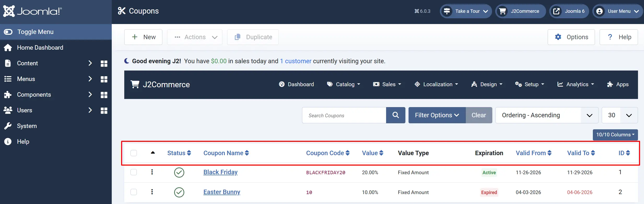
Task: Sort by Value column
Action: point(373,153)
